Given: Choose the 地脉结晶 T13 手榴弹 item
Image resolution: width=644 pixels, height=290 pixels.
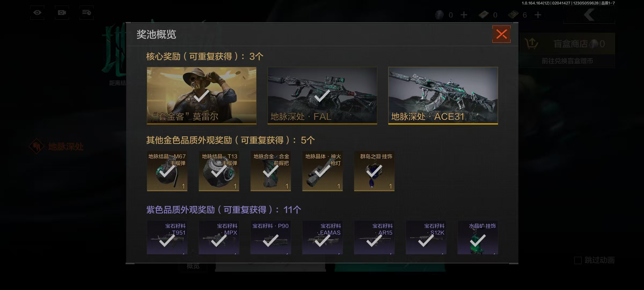Looking at the screenshot, I should click(219, 171).
